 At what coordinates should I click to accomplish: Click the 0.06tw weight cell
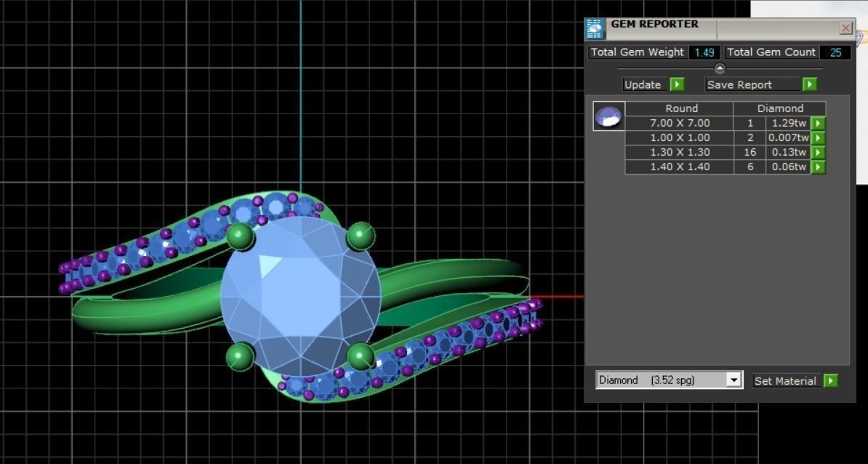pyautogui.click(x=788, y=167)
